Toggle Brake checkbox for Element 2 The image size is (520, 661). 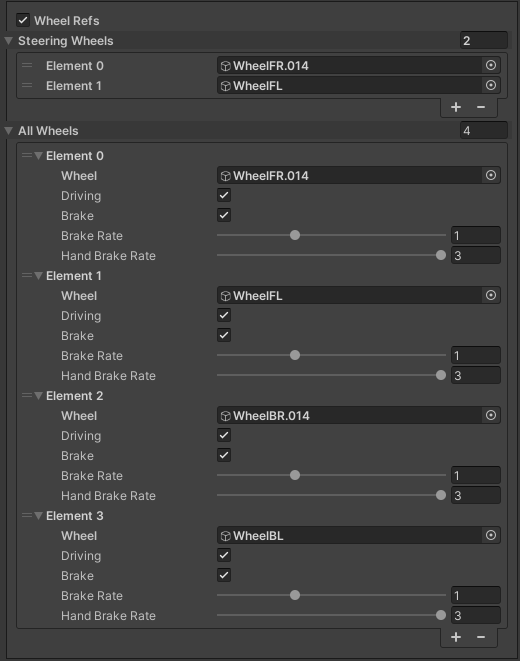[x=224, y=455]
